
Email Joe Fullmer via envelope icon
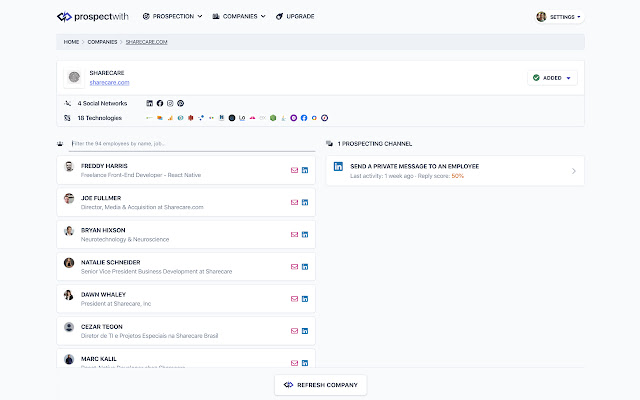[294, 202]
